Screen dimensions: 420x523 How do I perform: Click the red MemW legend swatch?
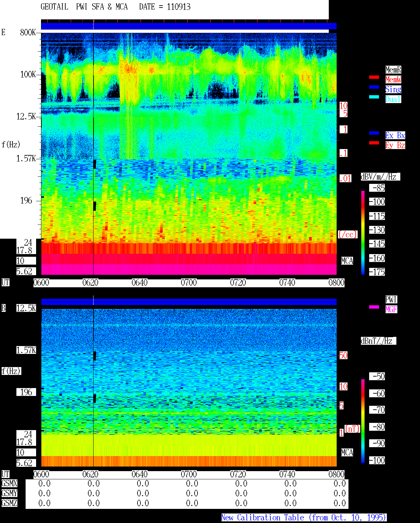pos(374,77)
